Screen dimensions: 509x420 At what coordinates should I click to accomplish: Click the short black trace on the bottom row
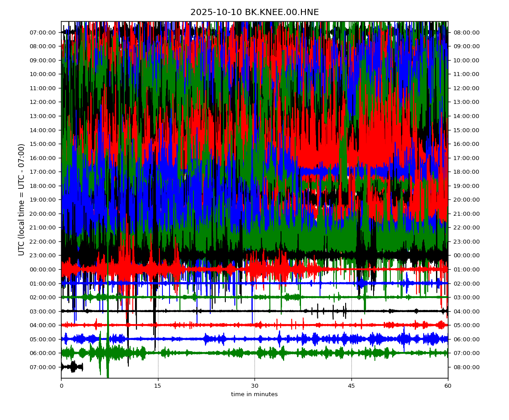[72, 367]
